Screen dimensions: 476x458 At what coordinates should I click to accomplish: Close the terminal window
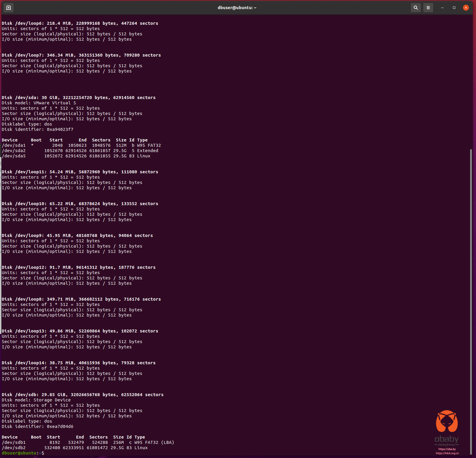click(x=466, y=8)
